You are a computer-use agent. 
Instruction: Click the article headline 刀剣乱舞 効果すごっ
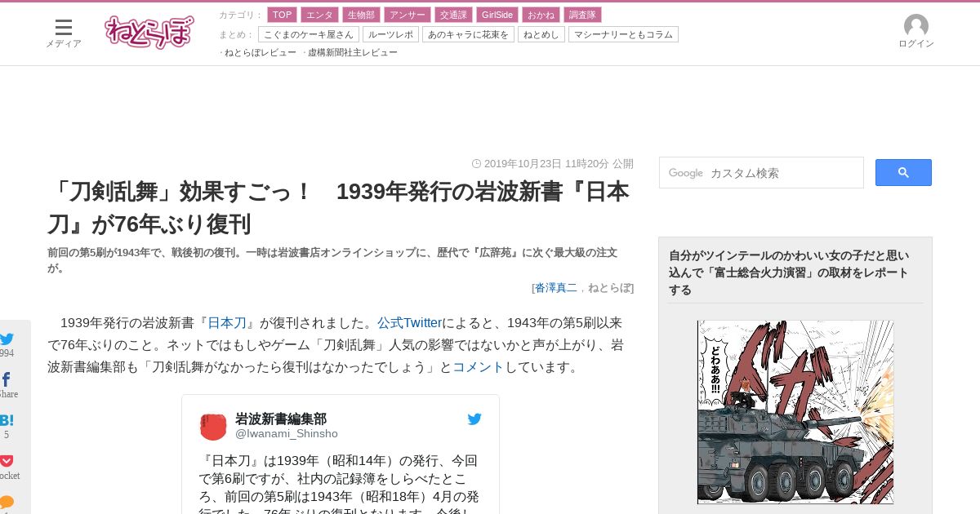click(x=339, y=207)
